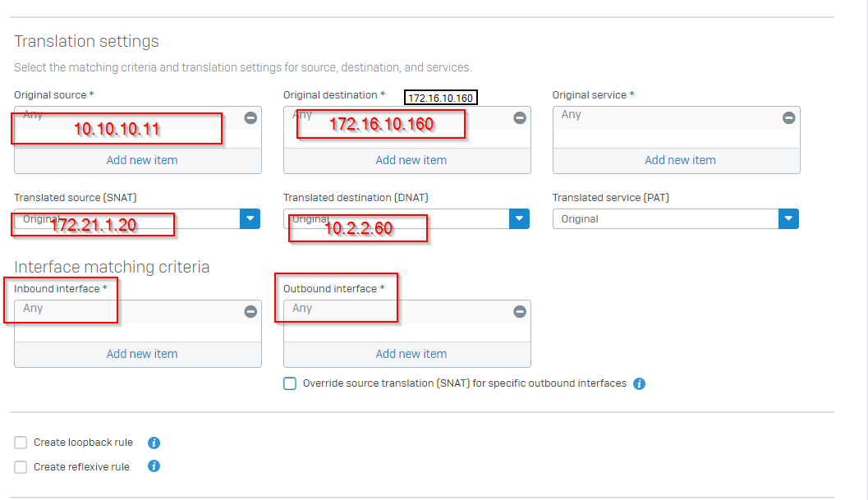Add new item under Original service
The image size is (868, 500).
tap(680, 161)
